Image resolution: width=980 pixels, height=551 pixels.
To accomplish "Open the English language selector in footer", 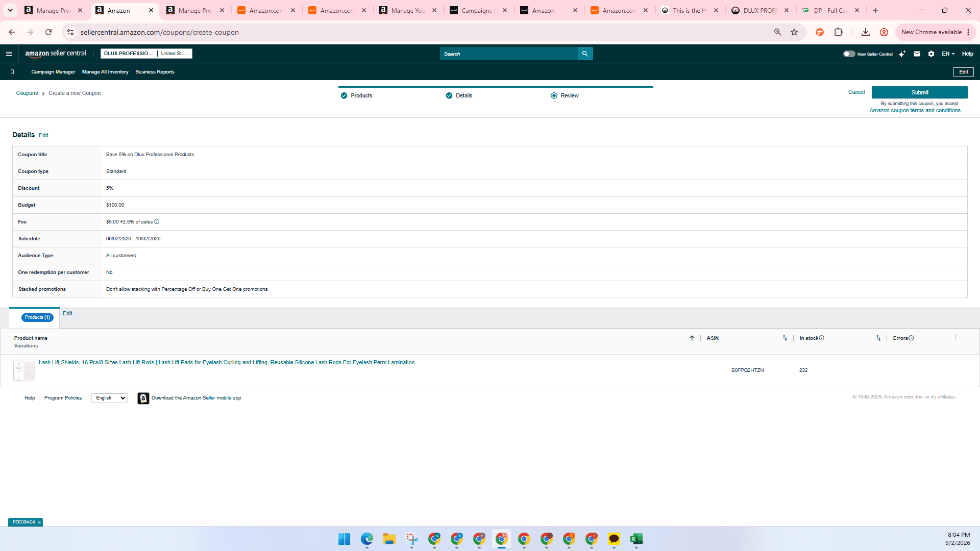I will click(x=109, y=398).
